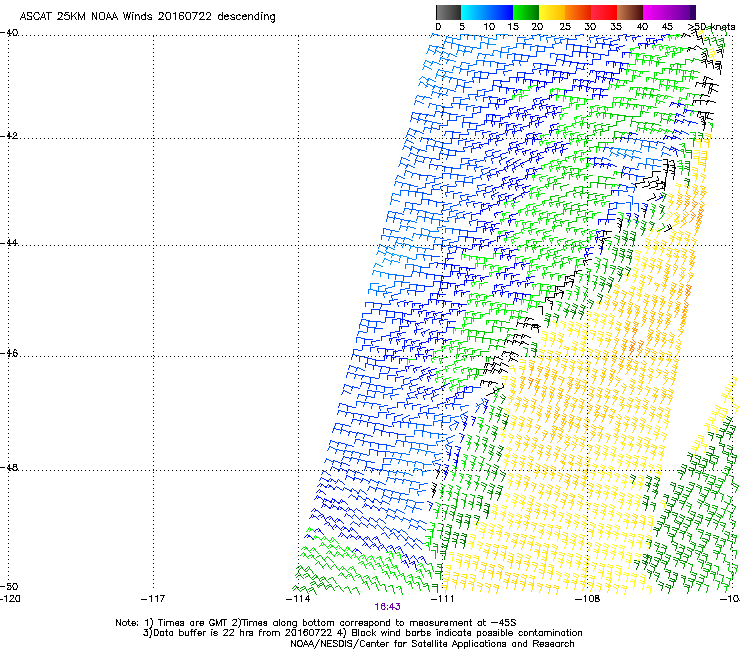Click the '-40' latitude axis label

click(9, 33)
